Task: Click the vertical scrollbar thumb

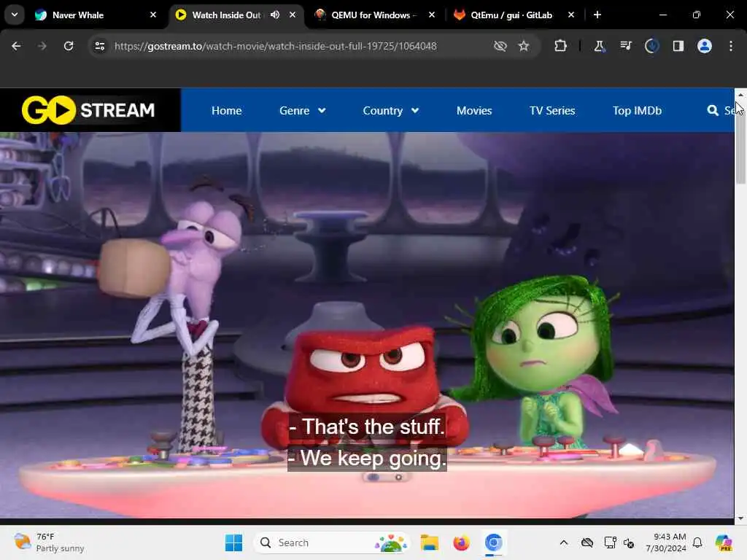Action: [x=740, y=142]
